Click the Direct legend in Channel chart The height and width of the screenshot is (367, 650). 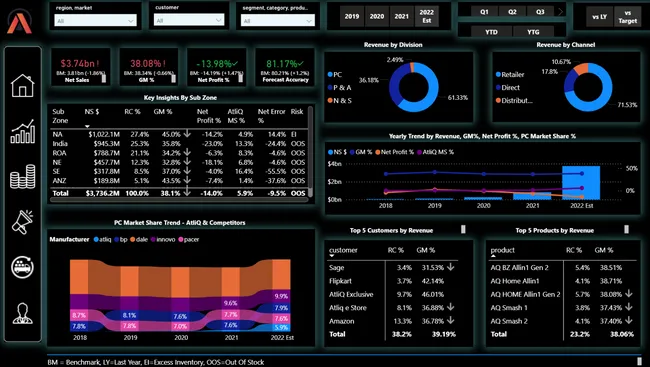tap(508, 87)
